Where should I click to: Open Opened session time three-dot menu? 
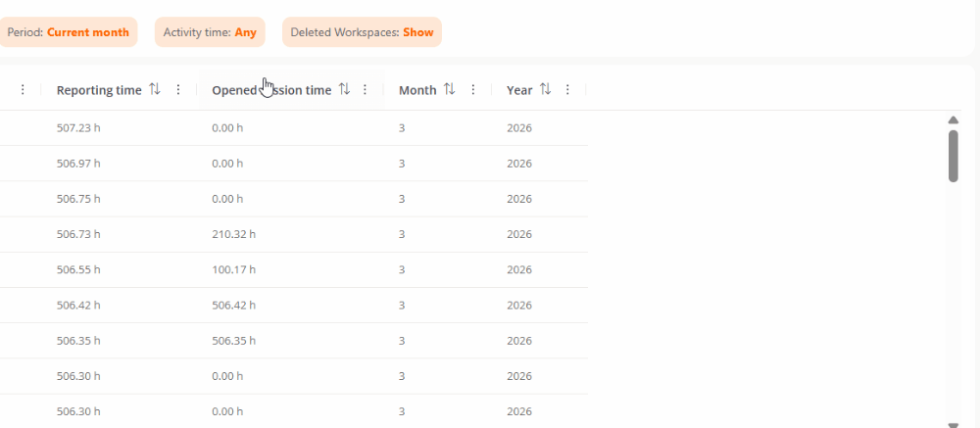[x=366, y=89]
